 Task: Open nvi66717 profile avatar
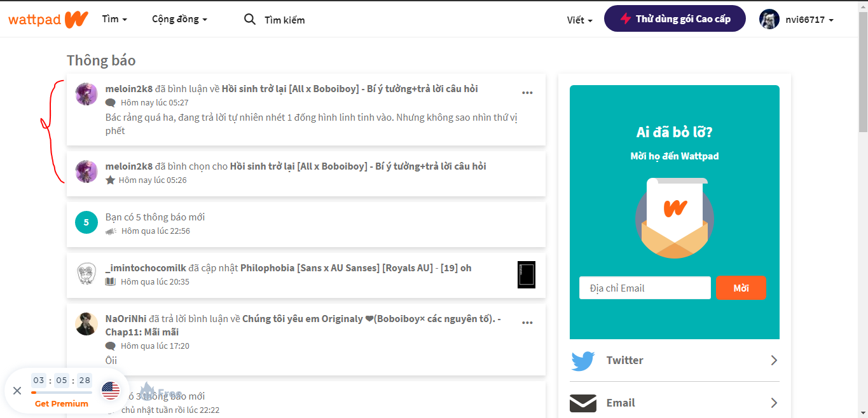(769, 19)
